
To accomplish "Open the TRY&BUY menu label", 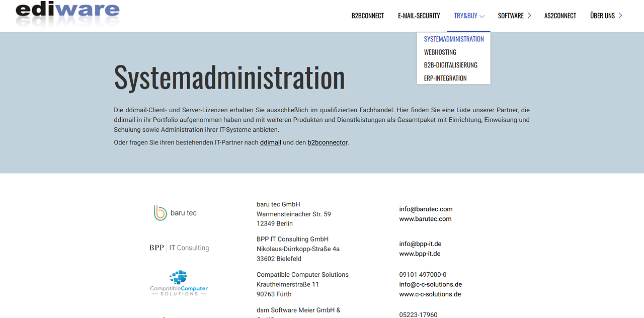I will tap(465, 16).
